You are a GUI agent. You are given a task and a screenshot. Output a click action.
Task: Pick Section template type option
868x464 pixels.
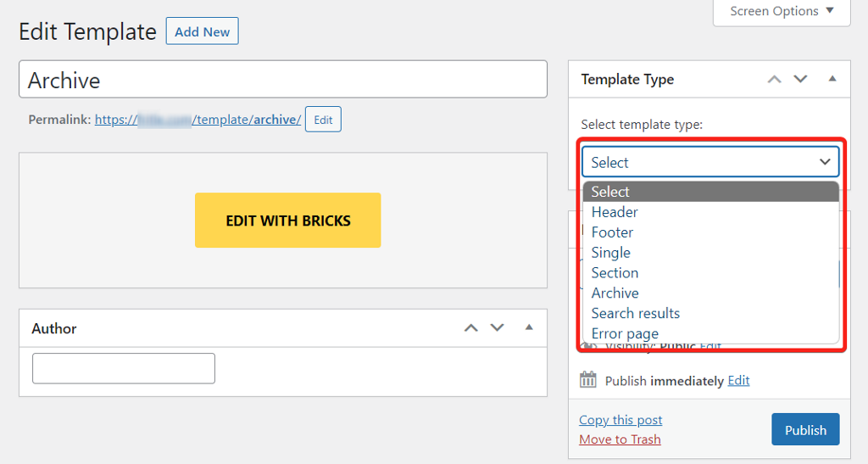tap(615, 273)
